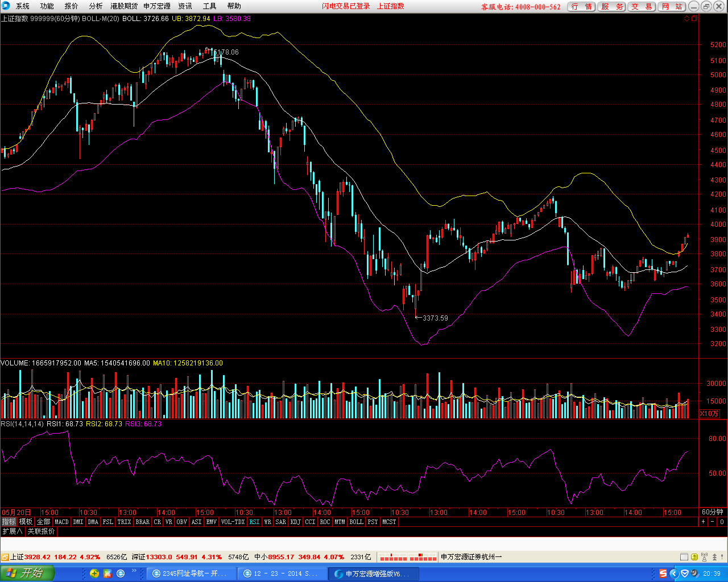Switch indicator to OBV
The image size is (728, 582).
pos(182,522)
